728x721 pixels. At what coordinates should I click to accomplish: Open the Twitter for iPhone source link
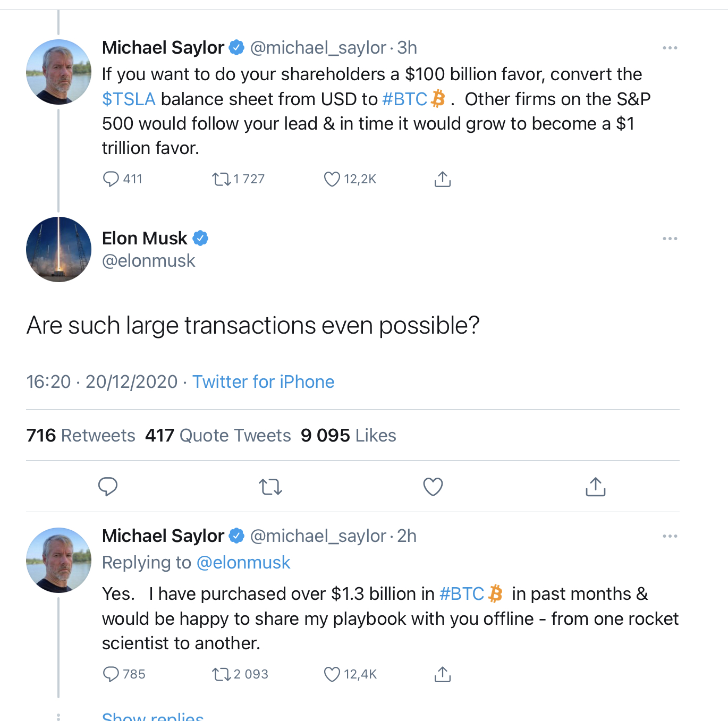[263, 382]
